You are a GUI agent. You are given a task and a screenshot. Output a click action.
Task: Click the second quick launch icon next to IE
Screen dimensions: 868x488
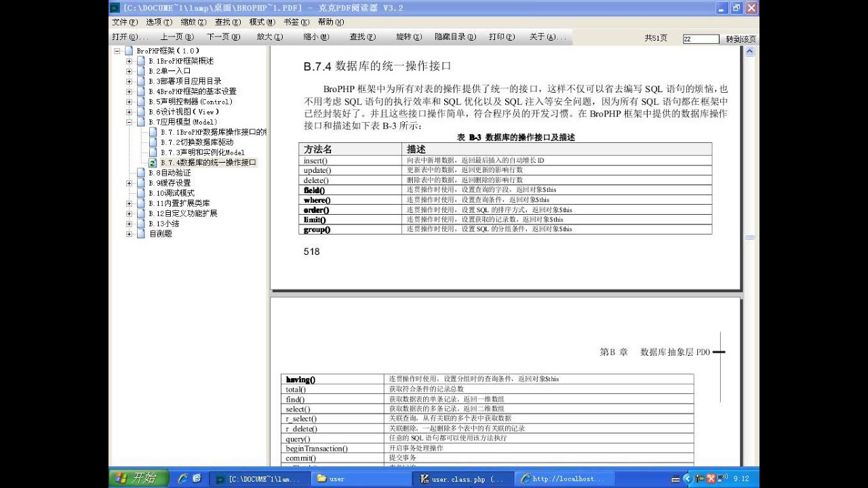197,479
